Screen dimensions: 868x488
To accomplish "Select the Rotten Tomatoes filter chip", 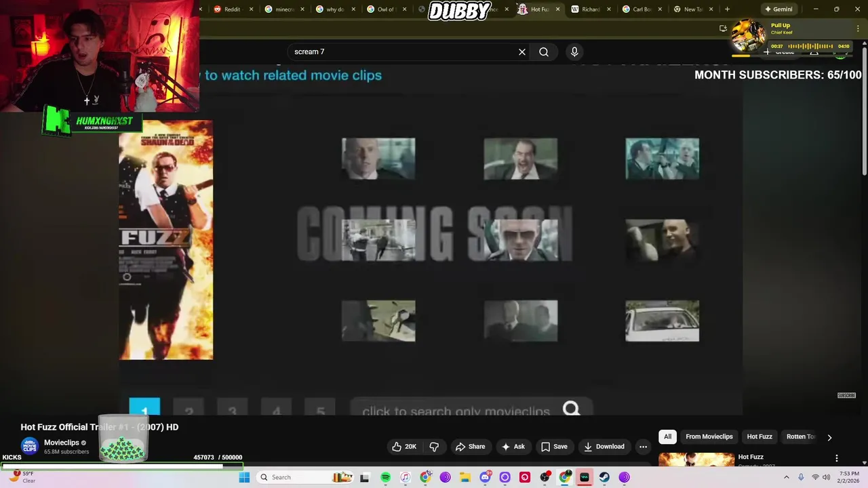I will [800, 436].
